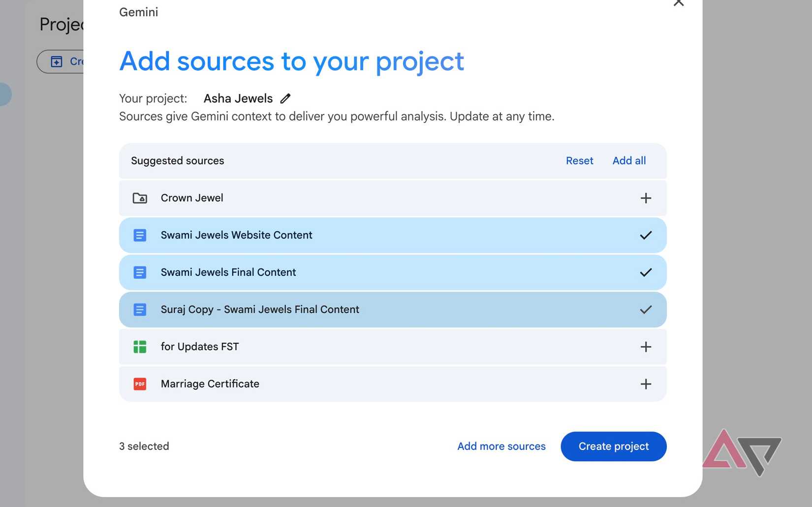Click the create icon in the background Projects page

[x=57, y=61]
